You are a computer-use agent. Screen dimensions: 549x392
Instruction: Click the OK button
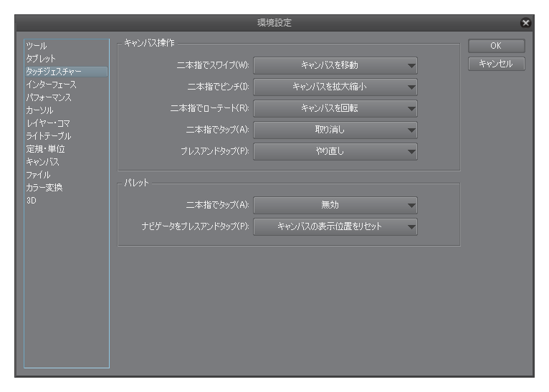coord(496,46)
